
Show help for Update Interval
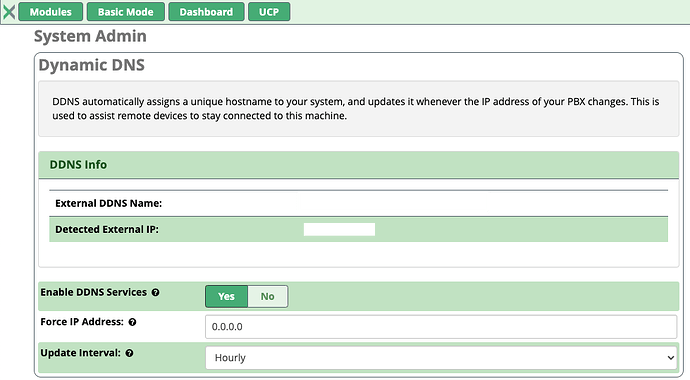pos(129,353)
